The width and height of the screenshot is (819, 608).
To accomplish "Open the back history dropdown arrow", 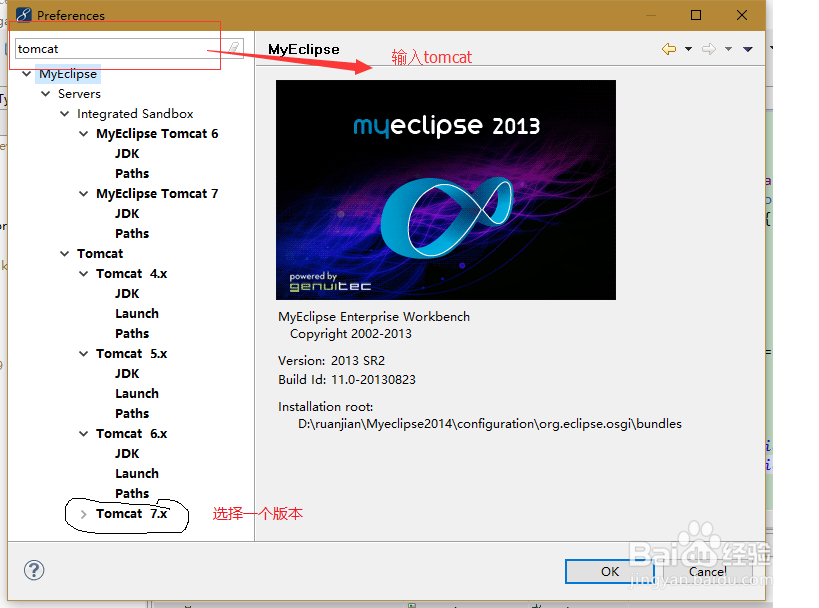I will tap(688, 49).
